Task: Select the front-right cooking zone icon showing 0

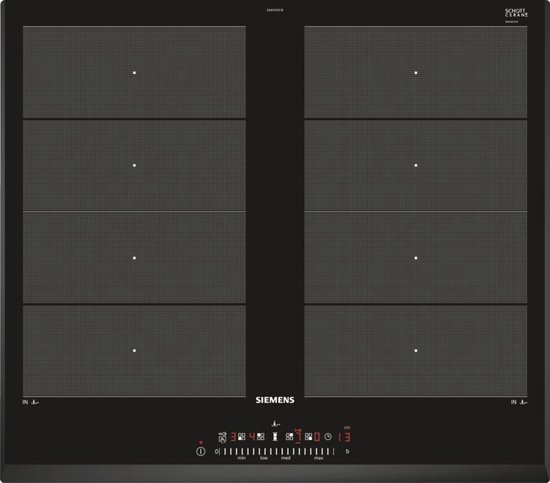Action: point(309,436)
